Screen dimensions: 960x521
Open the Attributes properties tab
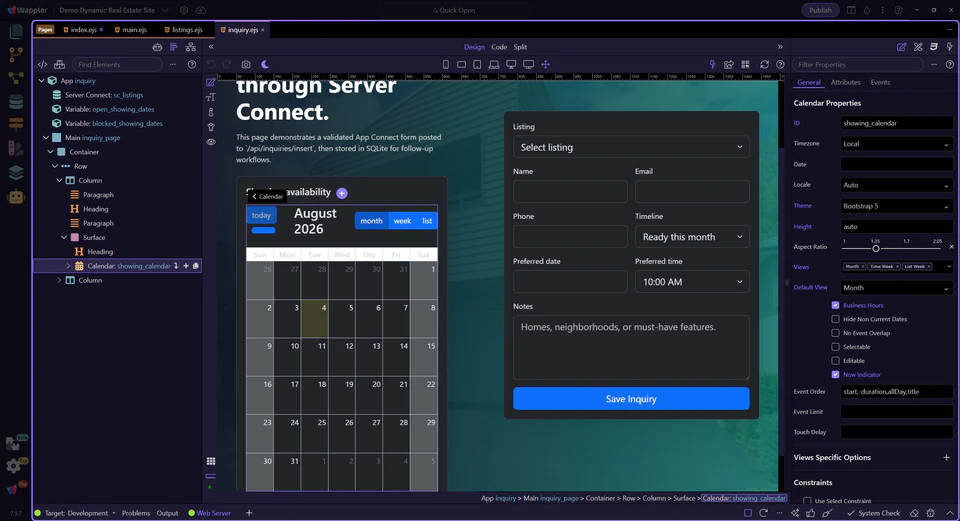(846, 82)
